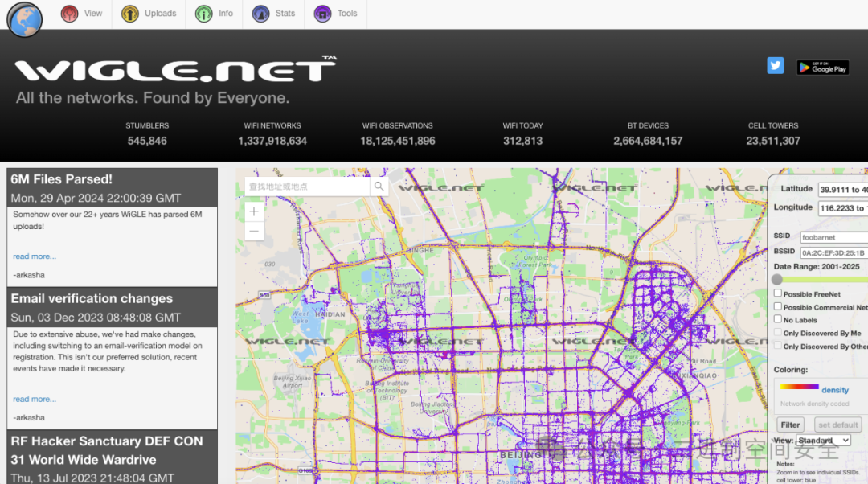The image size is (868, 484).
Task: Check Only Discovered By Others
Action: pyautogui.click(x=778, y=346)
